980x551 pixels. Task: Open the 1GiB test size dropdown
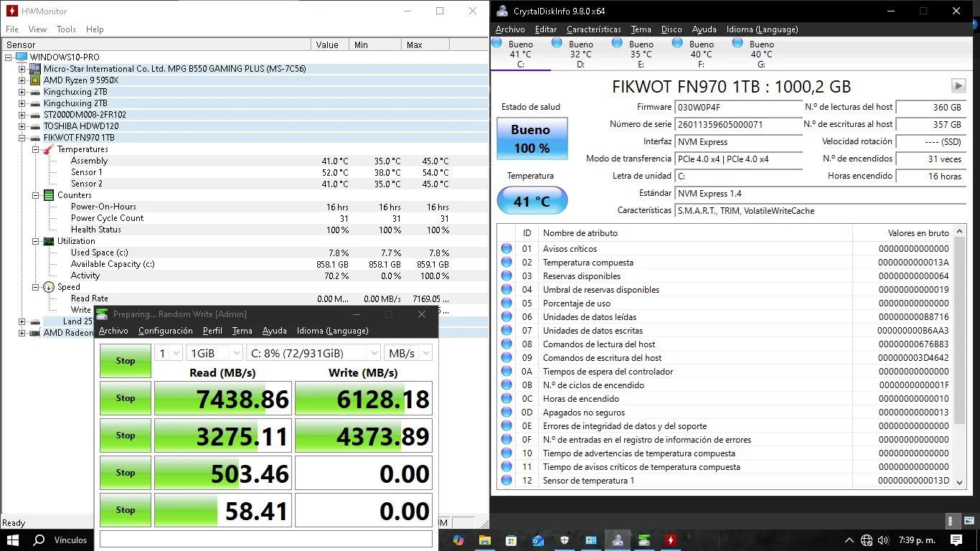[215, 353]
